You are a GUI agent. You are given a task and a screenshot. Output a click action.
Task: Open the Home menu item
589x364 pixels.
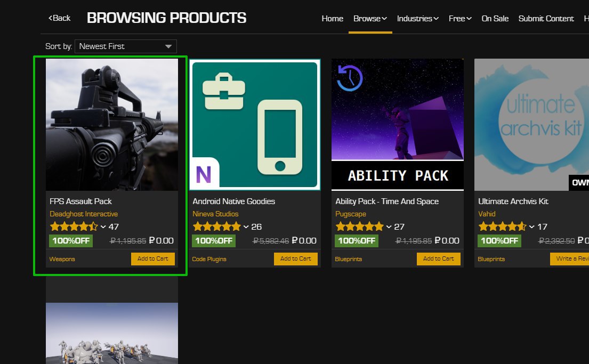(333, 19)
